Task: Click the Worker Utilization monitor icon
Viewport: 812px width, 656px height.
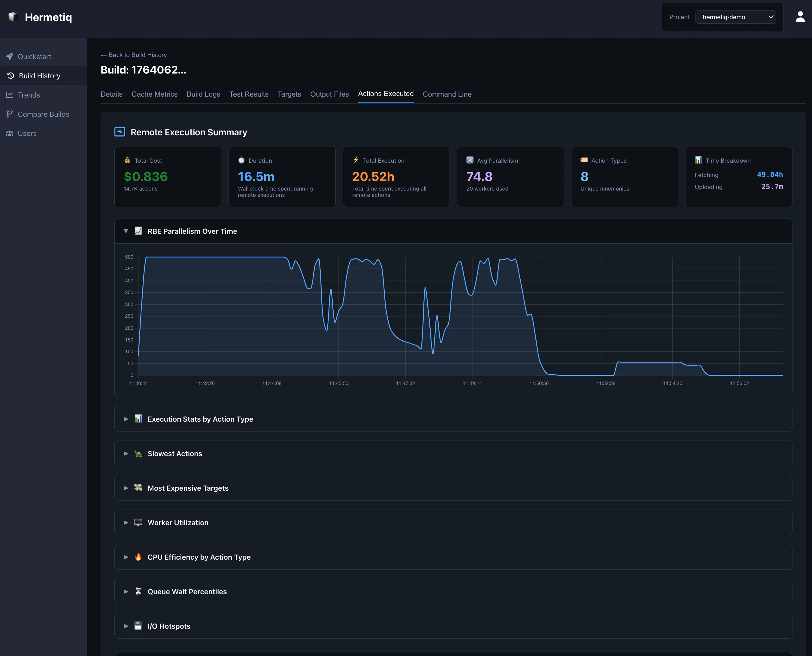Action: click(138, 522)
